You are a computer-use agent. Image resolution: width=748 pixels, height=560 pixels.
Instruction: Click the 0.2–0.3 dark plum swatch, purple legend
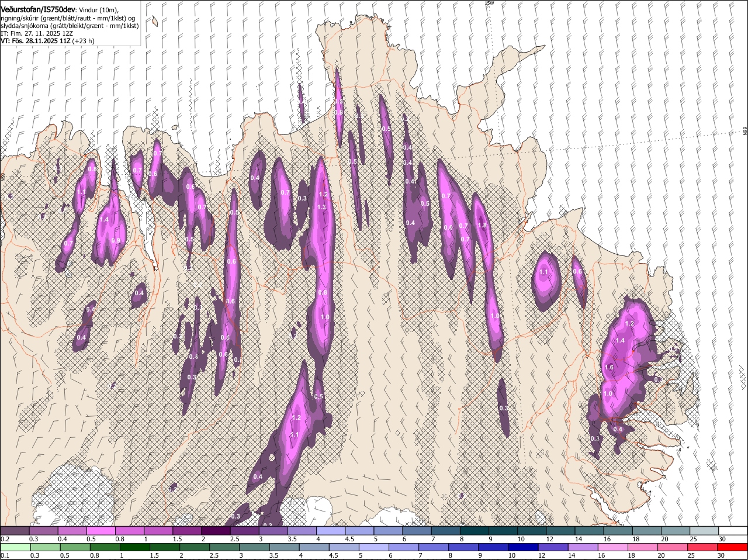(x=16, y=531)
